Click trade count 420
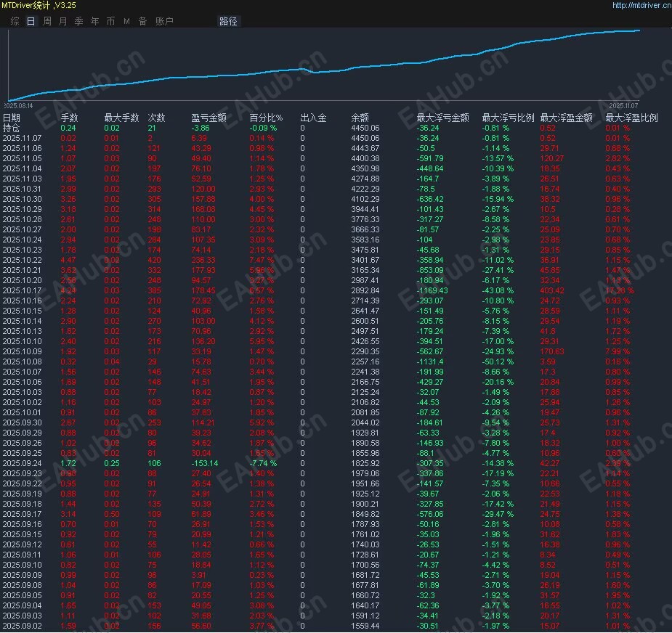This screenshot has width=672, height=633. click(x=154, y=260)
